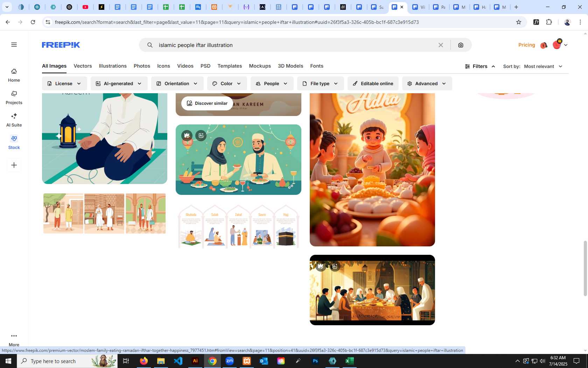Switch to Videos tab
Screen dimensions: 588x368
185,66
